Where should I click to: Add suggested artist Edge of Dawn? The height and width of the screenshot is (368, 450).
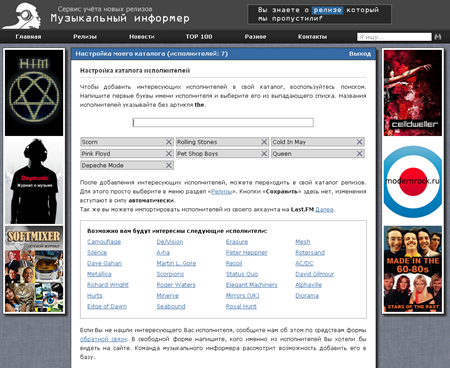click(107, 306)
